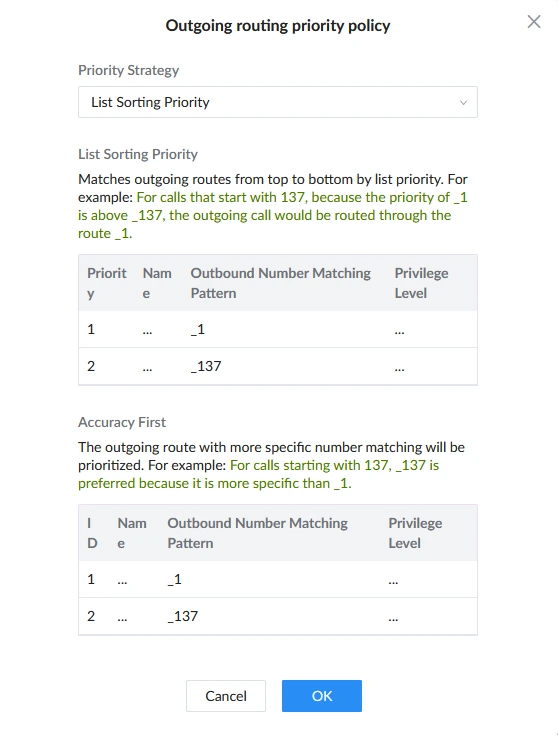The width and height of the screenshot is (558, 735).
Task: Click the List Sorting Priority section heading
Action: (138, 154)
